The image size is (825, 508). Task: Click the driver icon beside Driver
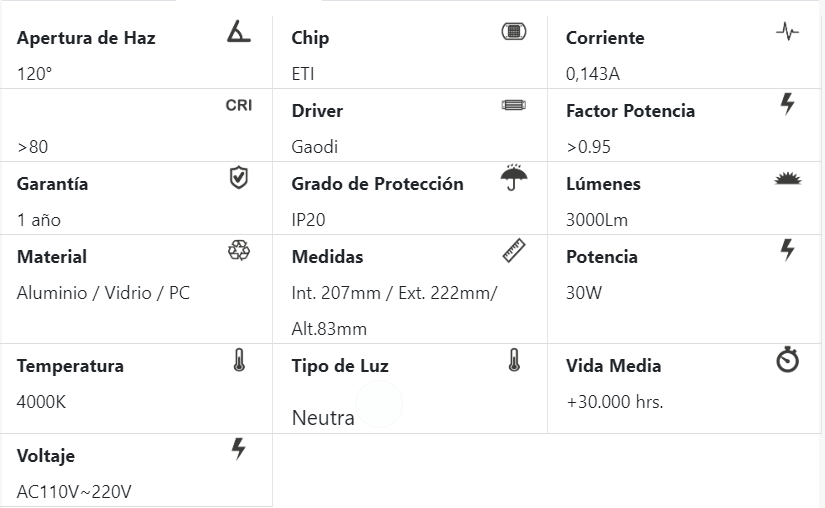click(513, 105)
